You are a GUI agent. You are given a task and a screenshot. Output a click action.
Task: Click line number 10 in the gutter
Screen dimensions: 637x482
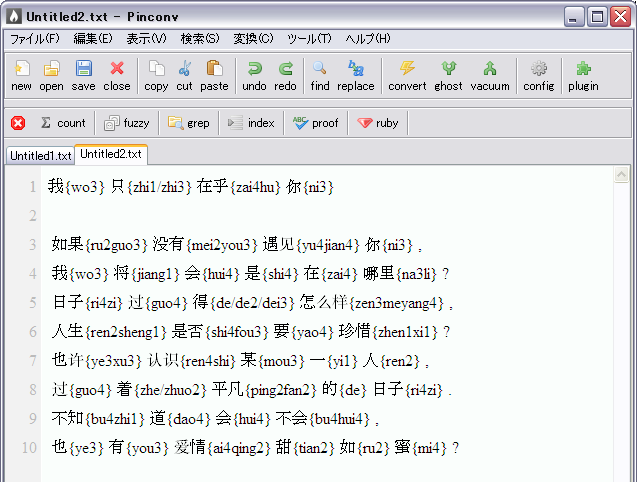[x=29, y=448]
